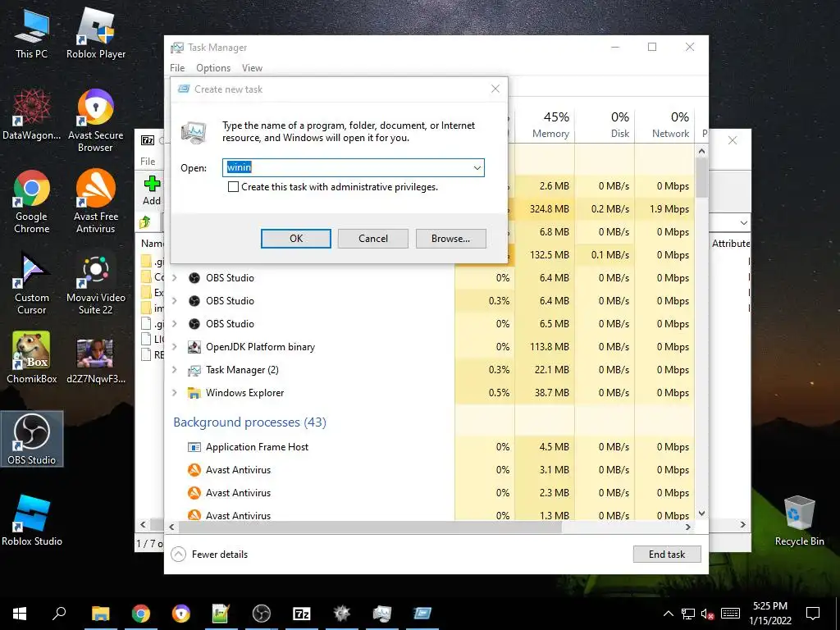This screenshot has height=630, width=840.
Task: Launch Roblox Studio desktop shortcut
Action: [32, 520]
